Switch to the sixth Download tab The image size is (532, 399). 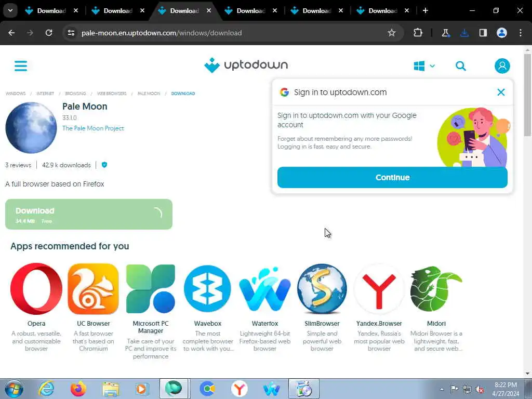382,11
